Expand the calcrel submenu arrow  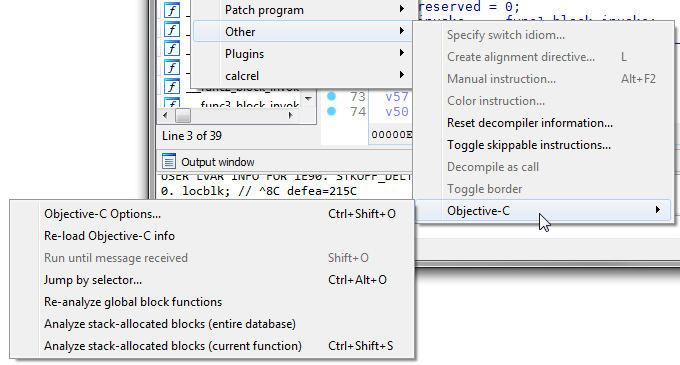pyautogui.click(x=402, y=75)
